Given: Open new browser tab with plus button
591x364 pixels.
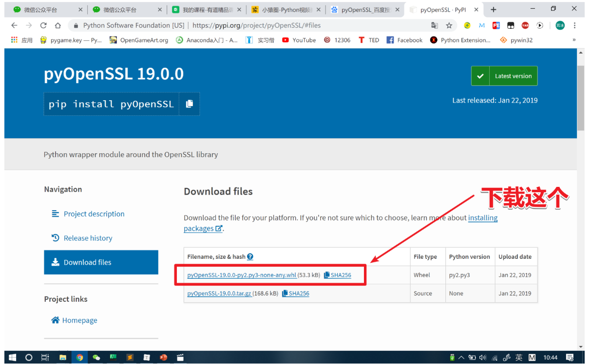Looking at the screenshot, I should (x=494, y=9).
